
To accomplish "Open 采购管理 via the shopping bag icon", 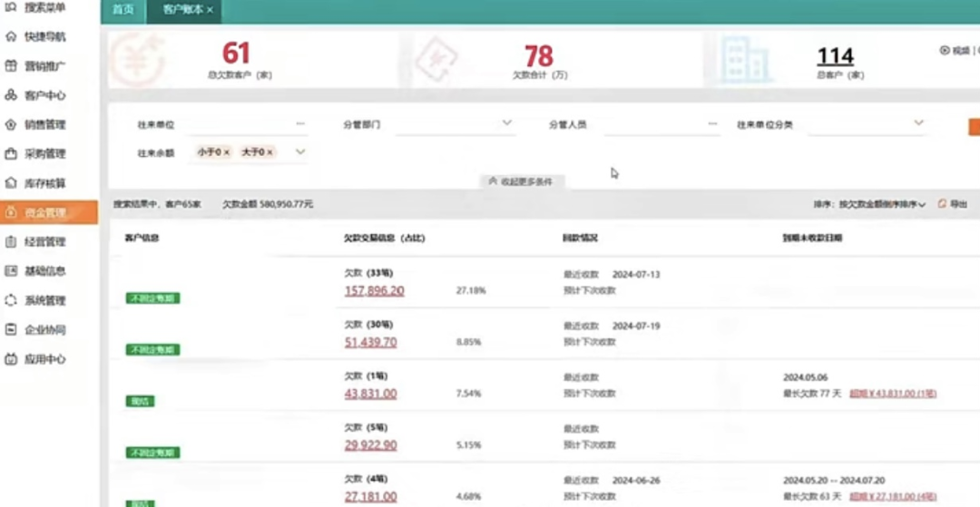I will (11, 153).
